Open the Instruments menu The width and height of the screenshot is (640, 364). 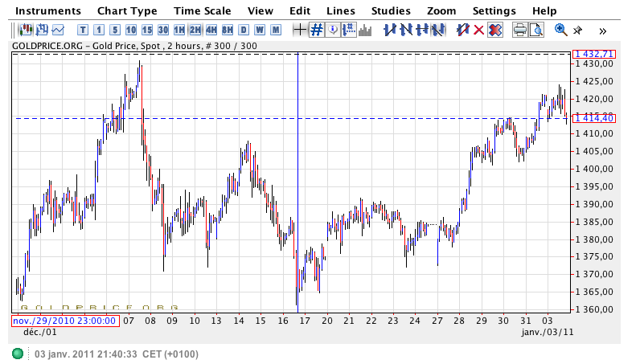(48, 11)
